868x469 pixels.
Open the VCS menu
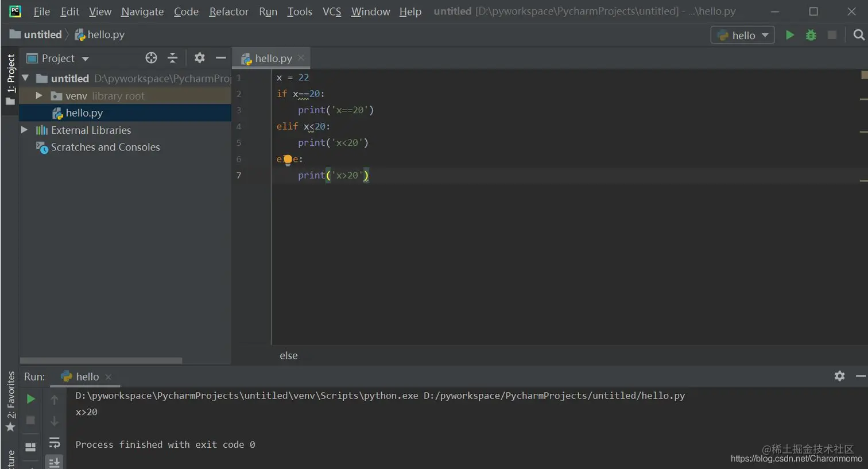point(332,11)
